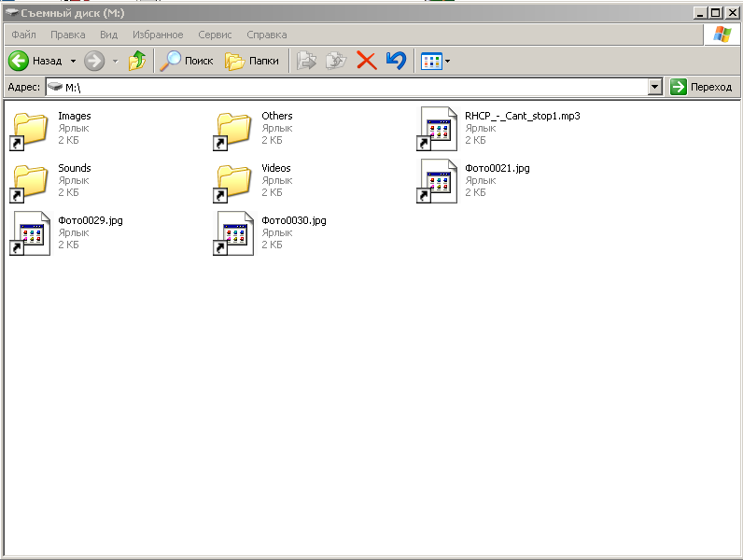Toggle the Папки folders pane
The width and height of the screenshot is (743, 560).
[252, 61]
